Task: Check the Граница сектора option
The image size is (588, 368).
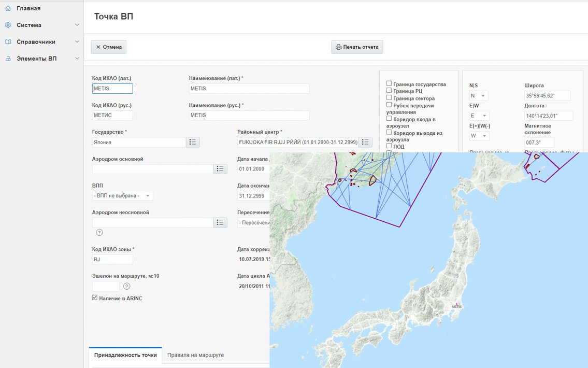Action: [389, 98]
